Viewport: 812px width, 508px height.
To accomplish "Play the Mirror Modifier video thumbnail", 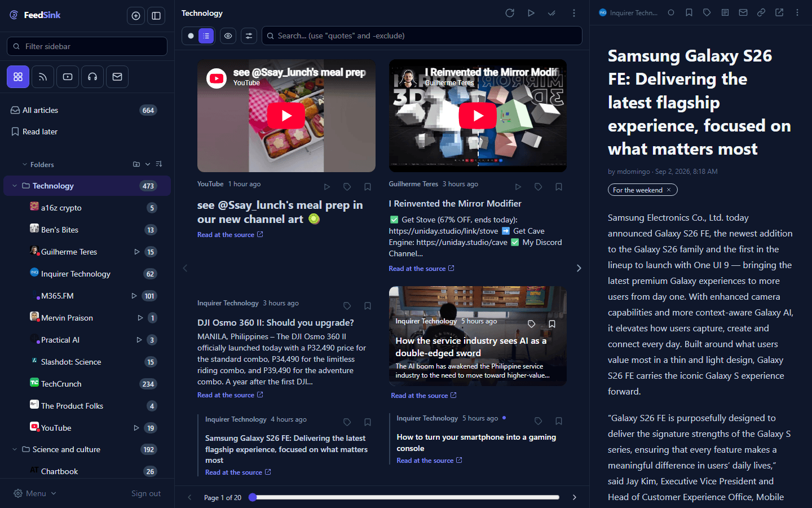I will [478, 116].
